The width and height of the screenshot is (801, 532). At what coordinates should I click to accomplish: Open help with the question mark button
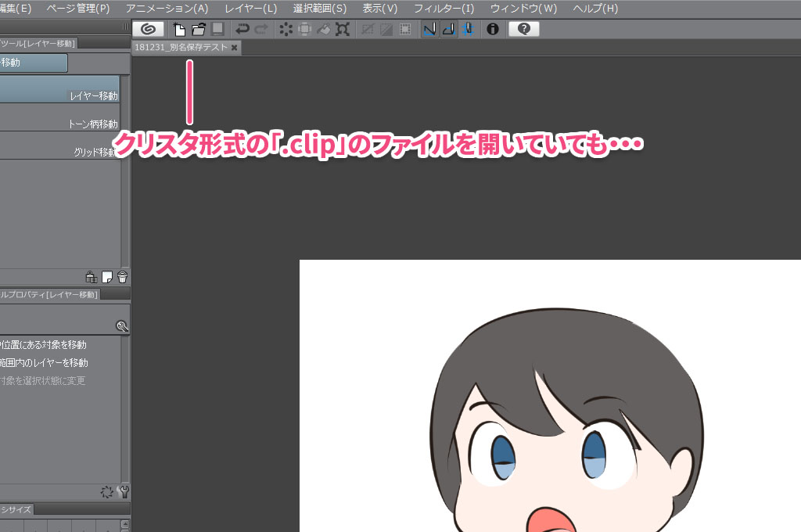pos(523,30)
